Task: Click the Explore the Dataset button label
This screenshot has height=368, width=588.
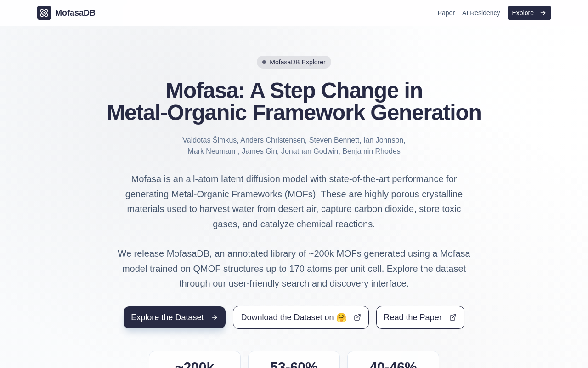Action: pyautogui.click(x=167, y=317)
